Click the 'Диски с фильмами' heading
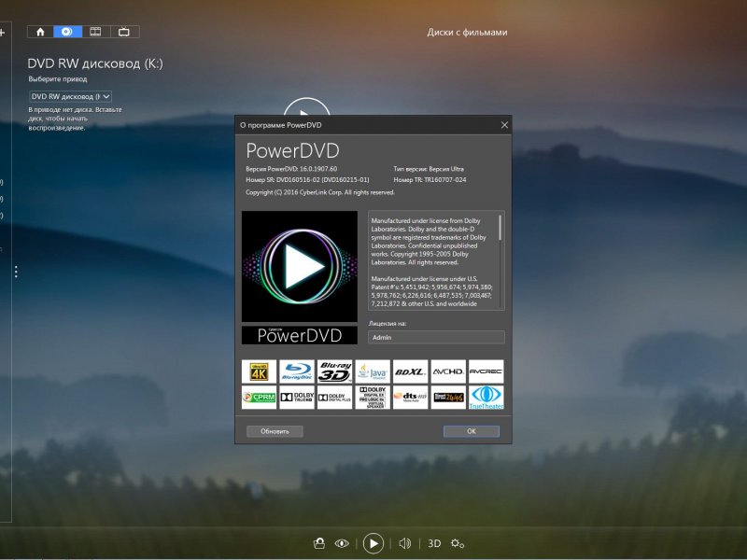 [x=468, y=33]
